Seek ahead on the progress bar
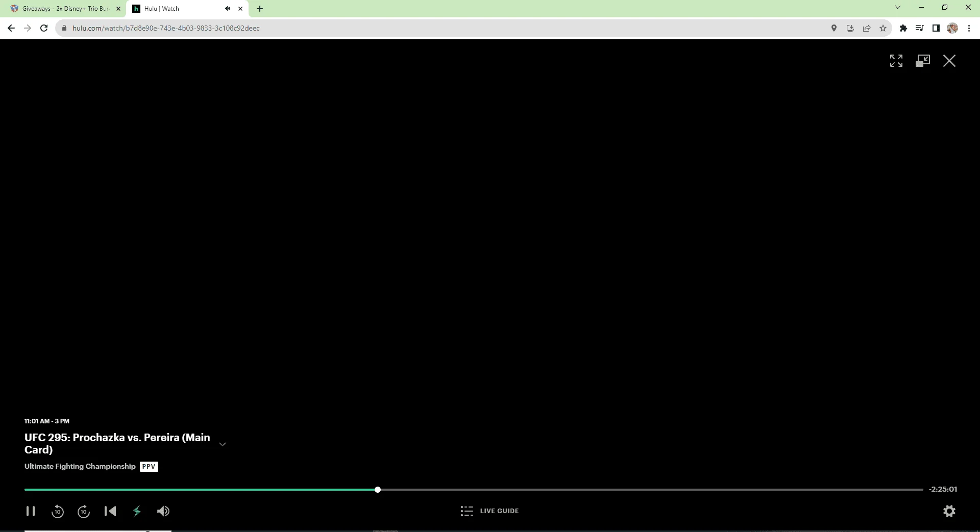The image size is (980, 532). 652,490
